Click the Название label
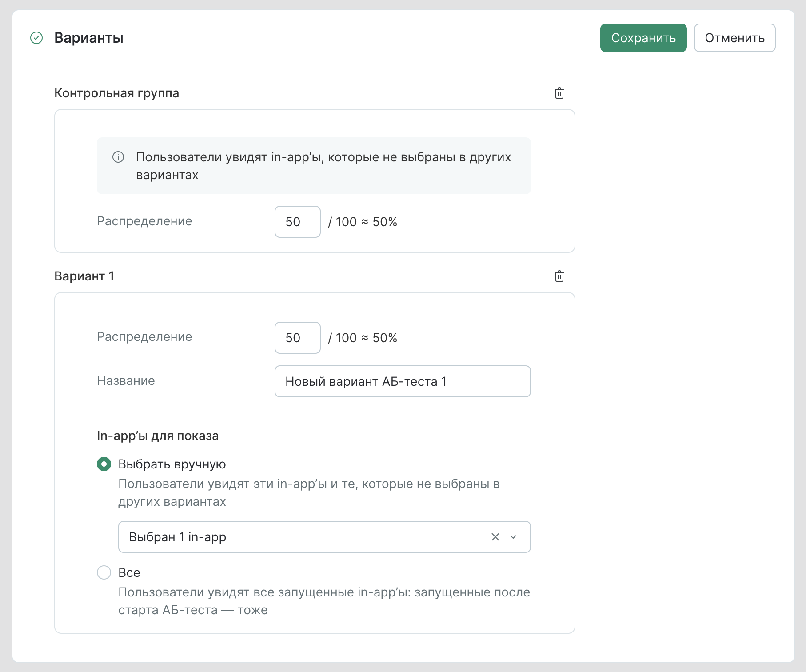The image size is (806, 672). [x=126, y=381]
